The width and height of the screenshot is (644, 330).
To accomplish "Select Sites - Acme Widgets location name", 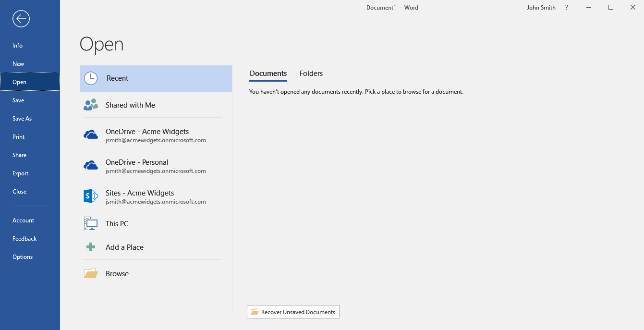I will pyautogui.click(x=140, y=193).
